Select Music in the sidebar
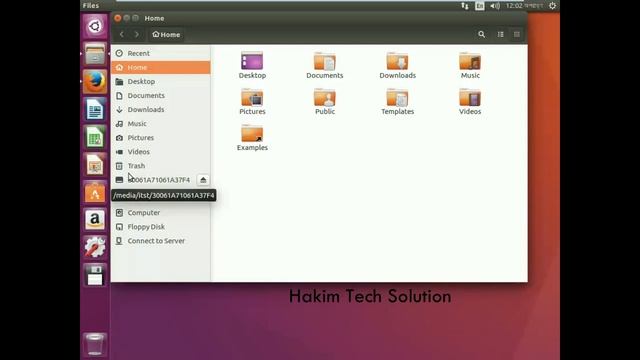The width and height of the screenshot is (640, 360). [x=161, y=124]
